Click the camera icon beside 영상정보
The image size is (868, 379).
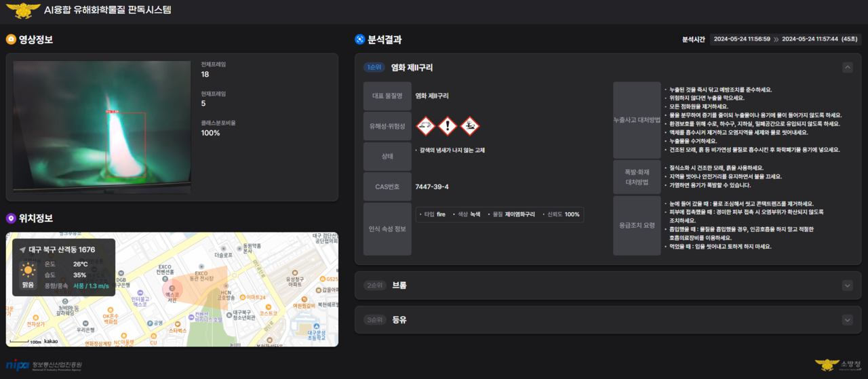point(11,39)
